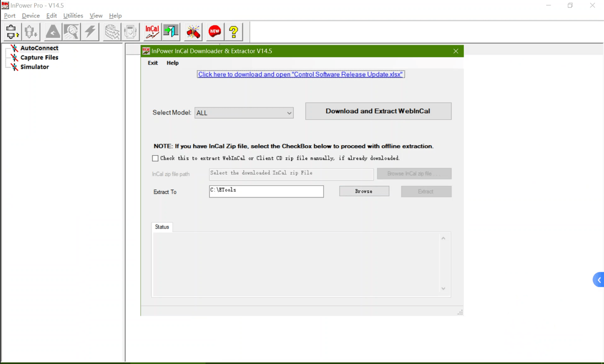This screenshot has width=604, height=364.
Task: Click the exit door toolbar icon
Action: [171, 32]
